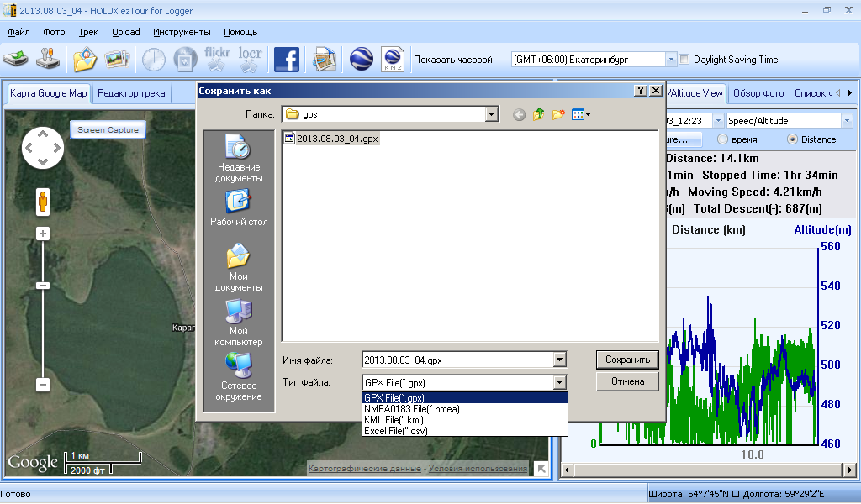861x504 pixels.
Task: Click the flickr upload toolbar icon
Action: tap(217, 60)
